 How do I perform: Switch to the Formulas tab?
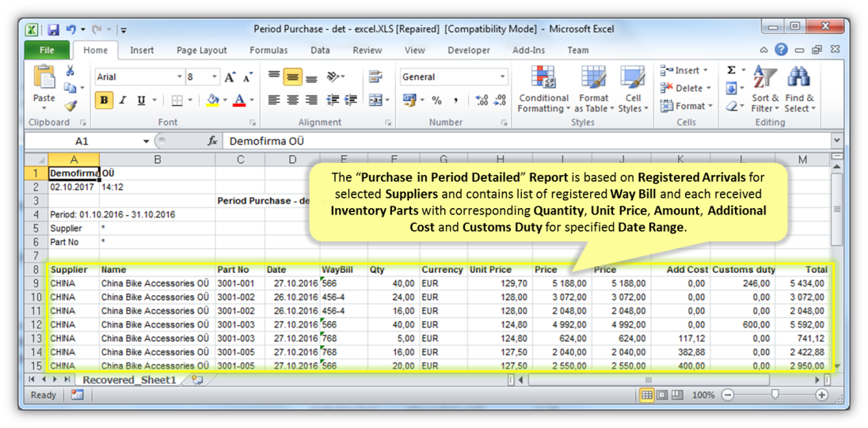click(269, 51)
